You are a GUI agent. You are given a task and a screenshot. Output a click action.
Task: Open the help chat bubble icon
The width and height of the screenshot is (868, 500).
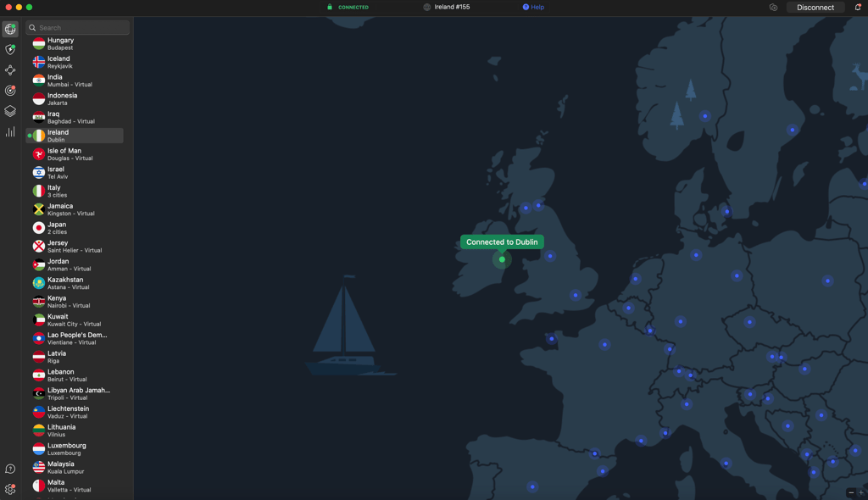(x=10, y=469)
